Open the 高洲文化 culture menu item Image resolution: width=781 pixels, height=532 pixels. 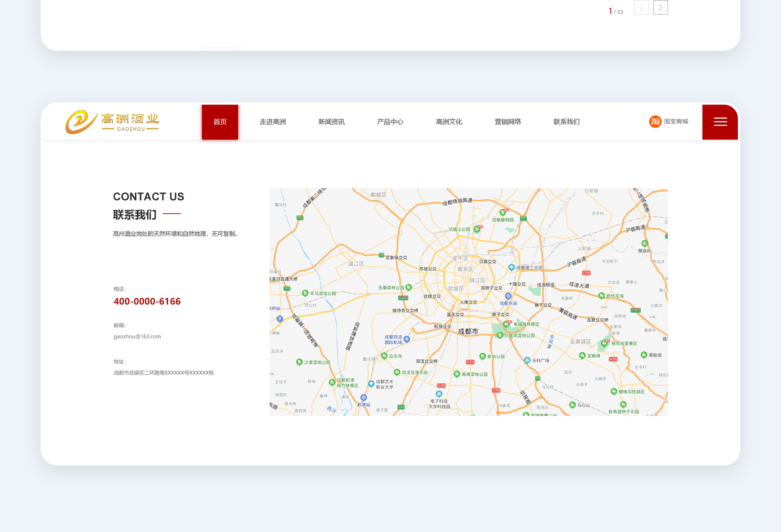[x=449, y=122]
